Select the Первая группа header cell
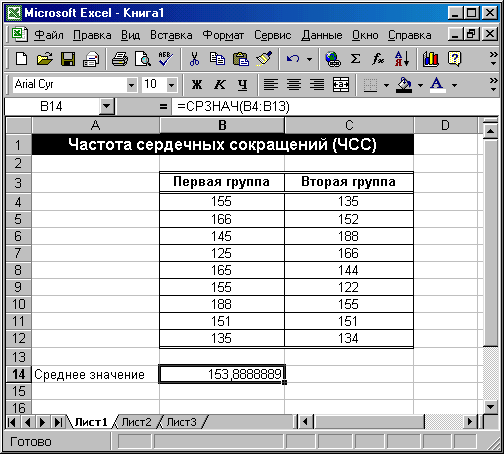Image resolution: width=504 pixels, height=454 pixels. [x=222, y=182]
